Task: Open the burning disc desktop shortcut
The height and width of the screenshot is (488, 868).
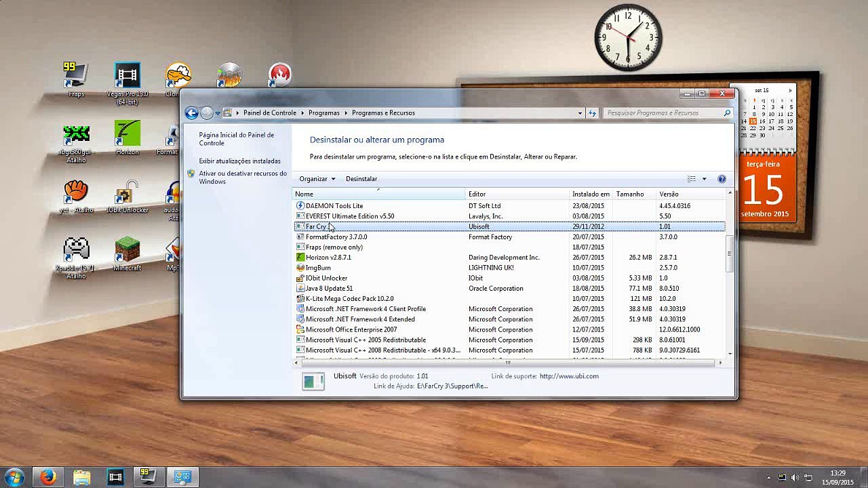Action: (229, 75)
